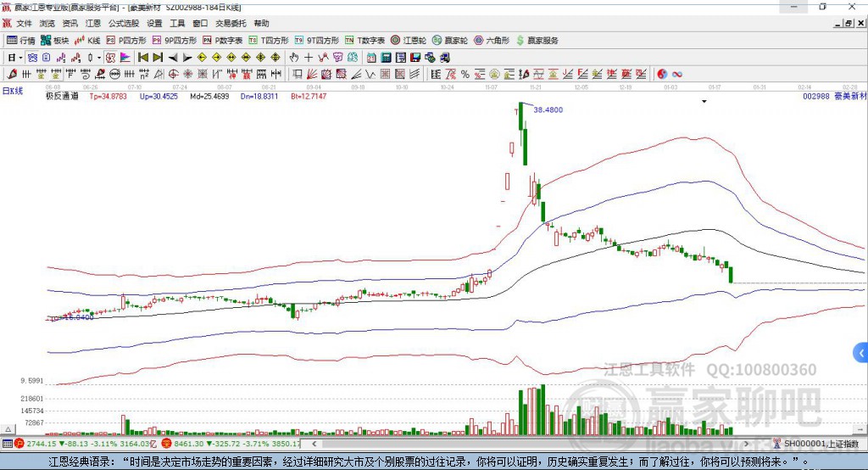Open the 帮助 menu
868x470 pixels.
coord(261,23)
